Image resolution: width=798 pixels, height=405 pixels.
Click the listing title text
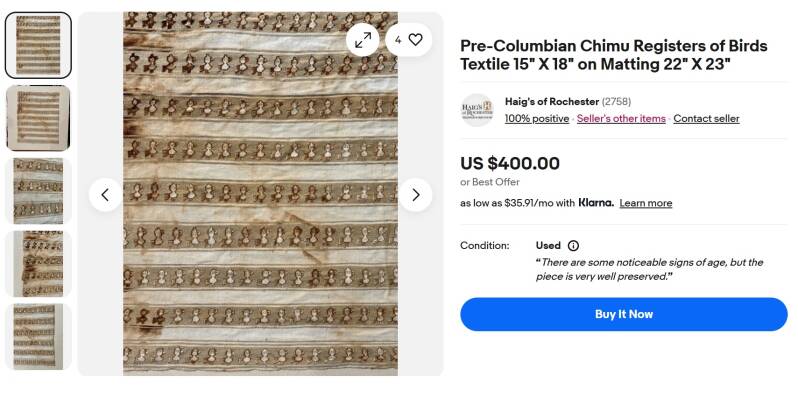pyautogui.click(x=613, y=55)
